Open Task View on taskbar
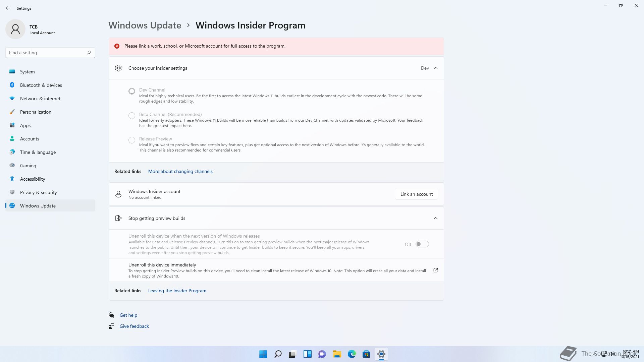Viewport: 644px width, 362px height. pos(292,354)
